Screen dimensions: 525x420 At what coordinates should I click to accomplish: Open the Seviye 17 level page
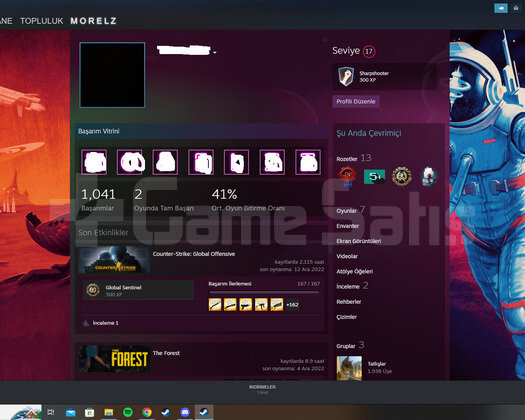pos(354,51)
